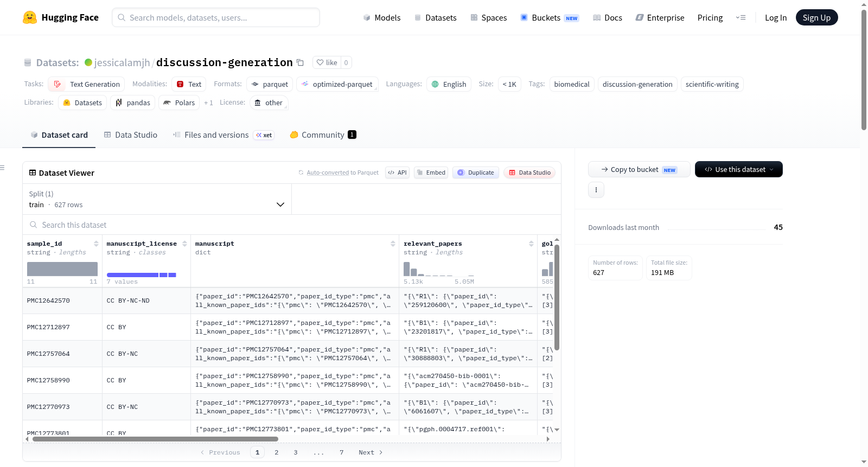The image size is (868, 467).
Task: Click the table vertical scrollbar
Action: pyautogui.click(x=557, y=297)
